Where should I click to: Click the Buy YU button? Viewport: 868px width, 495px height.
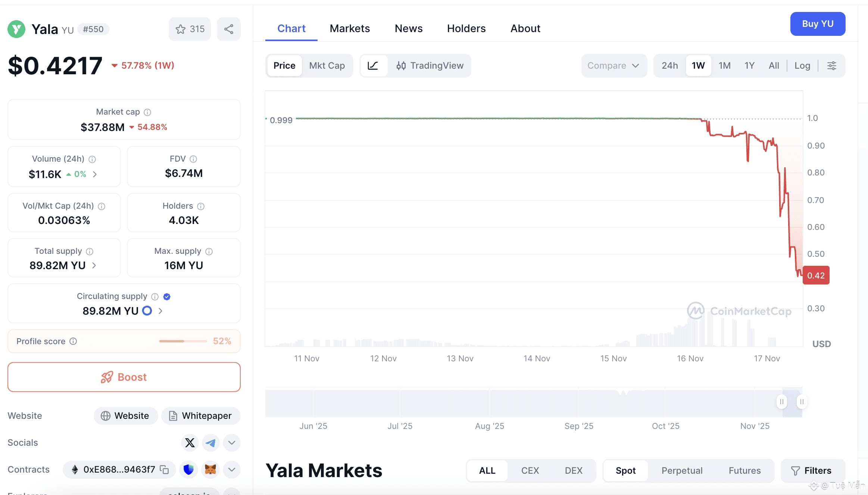point(818,24)
